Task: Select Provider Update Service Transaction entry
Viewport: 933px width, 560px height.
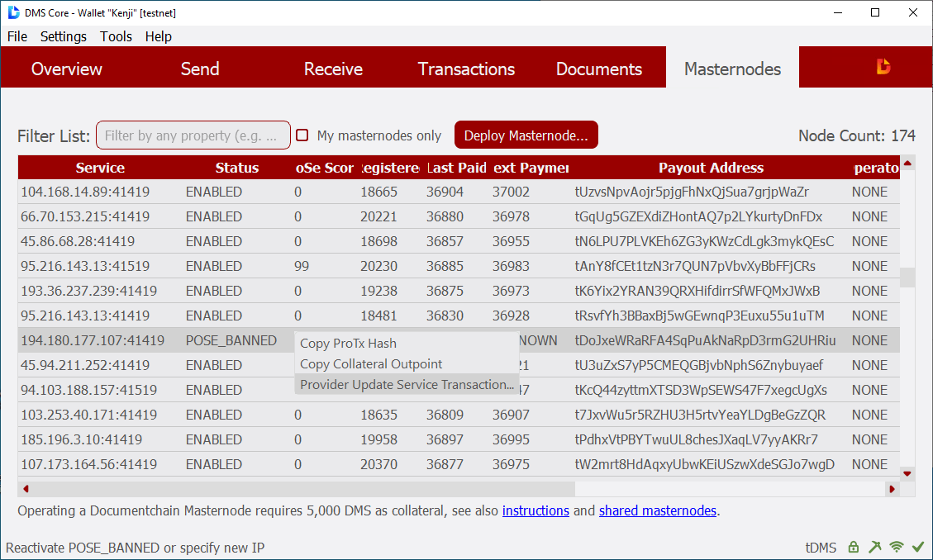Action: [406, 385]
